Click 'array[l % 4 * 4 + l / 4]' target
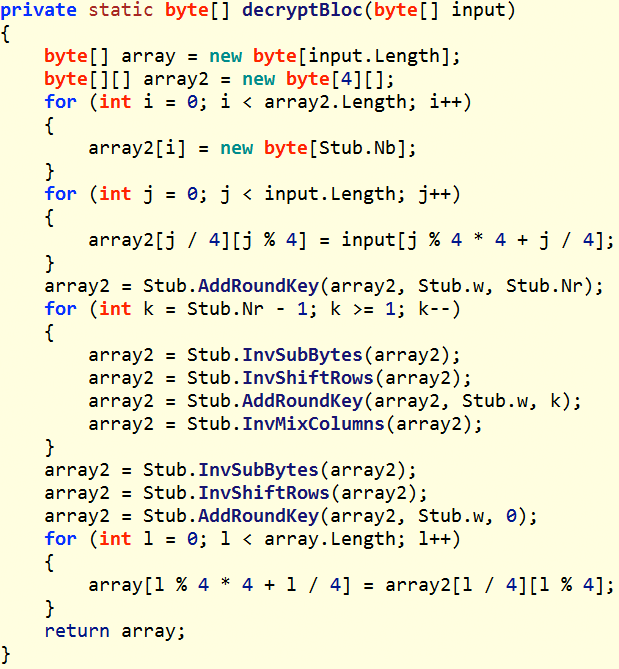Image resolution: width=619 pixels, height=669 pixels. click(x=220, y=585)
